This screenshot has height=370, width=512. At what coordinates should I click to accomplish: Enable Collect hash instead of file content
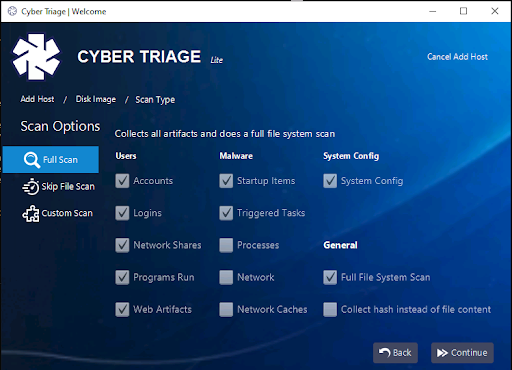click(330, 309)
